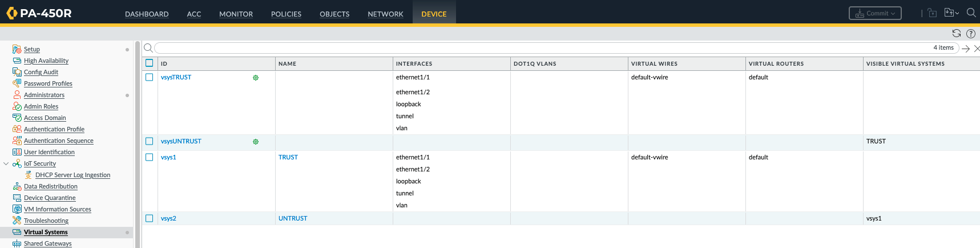Click the Authentication Profile sidebar icon
Viewport: 980px width, 248px height.
pyautogui.click(x=17, y=129)
